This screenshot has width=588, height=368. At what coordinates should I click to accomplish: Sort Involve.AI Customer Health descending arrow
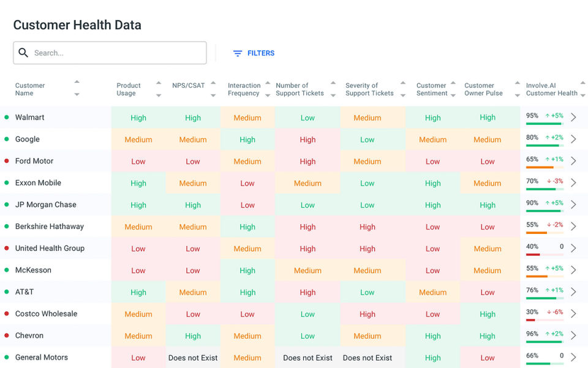(x=582, y=95)
